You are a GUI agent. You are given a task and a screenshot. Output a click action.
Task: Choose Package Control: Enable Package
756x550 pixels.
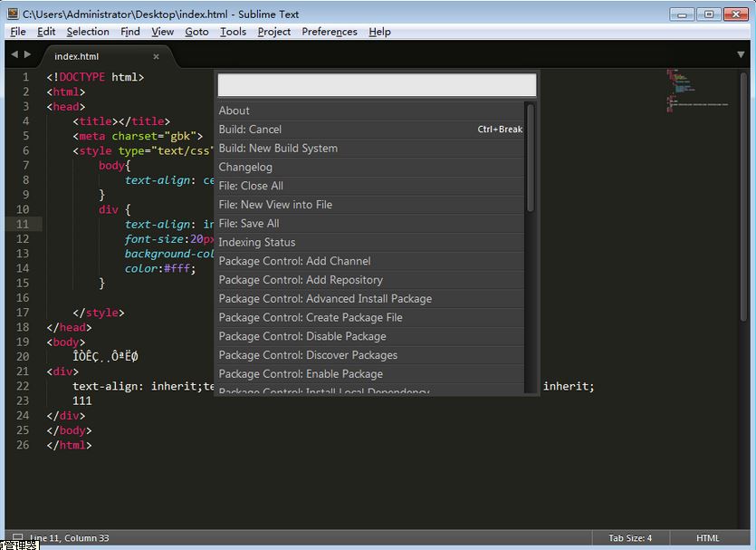[x=370, y=374]
